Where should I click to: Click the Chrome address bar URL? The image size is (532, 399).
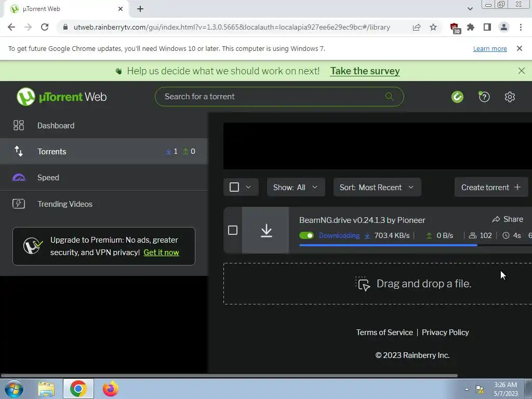(x=232, y=27)
